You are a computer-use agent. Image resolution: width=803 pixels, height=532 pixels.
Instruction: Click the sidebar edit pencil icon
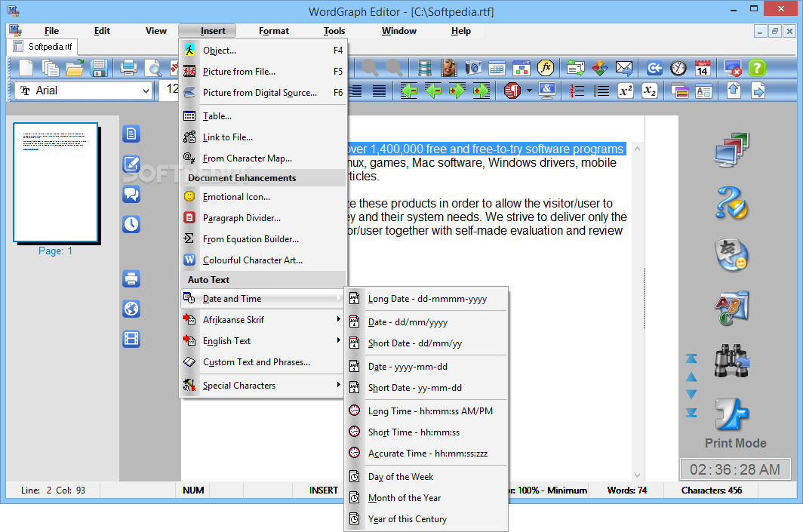[131, 164]
